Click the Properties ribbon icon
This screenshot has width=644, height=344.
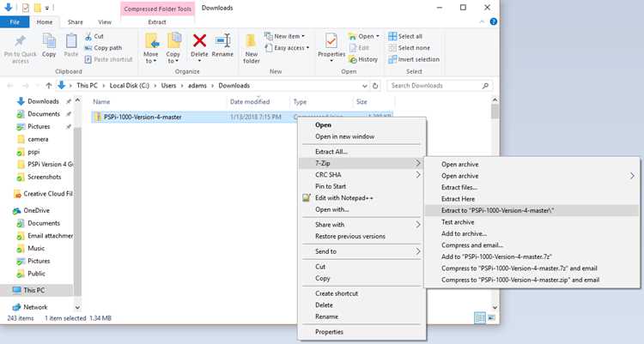click(x=331, y=40)
